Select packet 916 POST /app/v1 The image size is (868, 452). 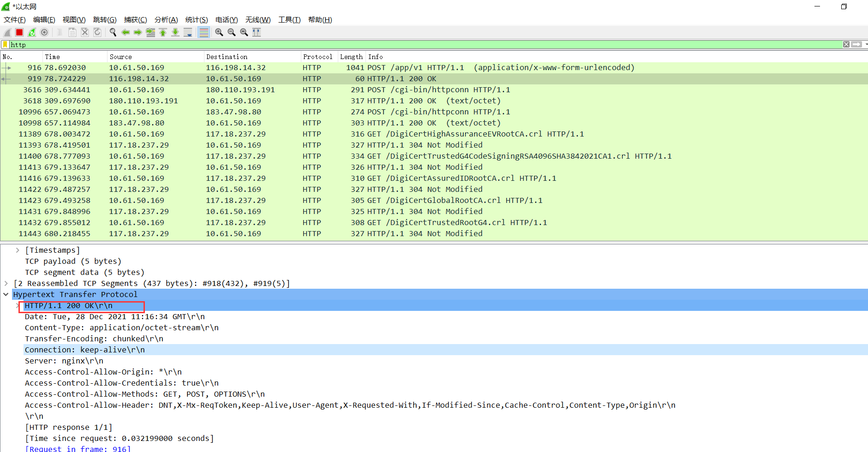[434, 68]
